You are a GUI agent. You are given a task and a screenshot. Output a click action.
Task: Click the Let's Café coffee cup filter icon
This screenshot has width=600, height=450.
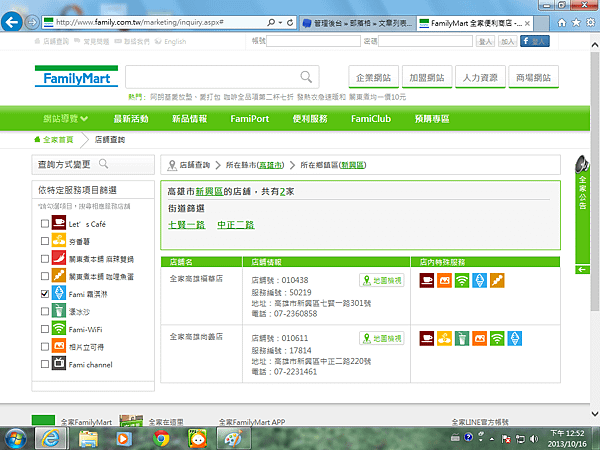click(x=59, y=223)
